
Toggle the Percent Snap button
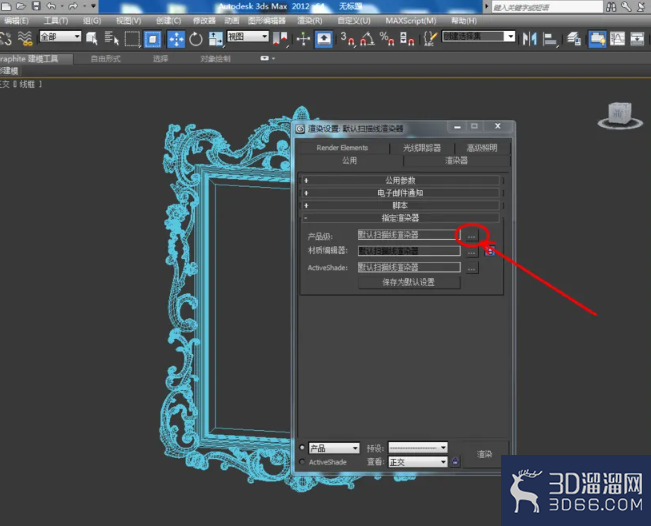click(387, 39)
